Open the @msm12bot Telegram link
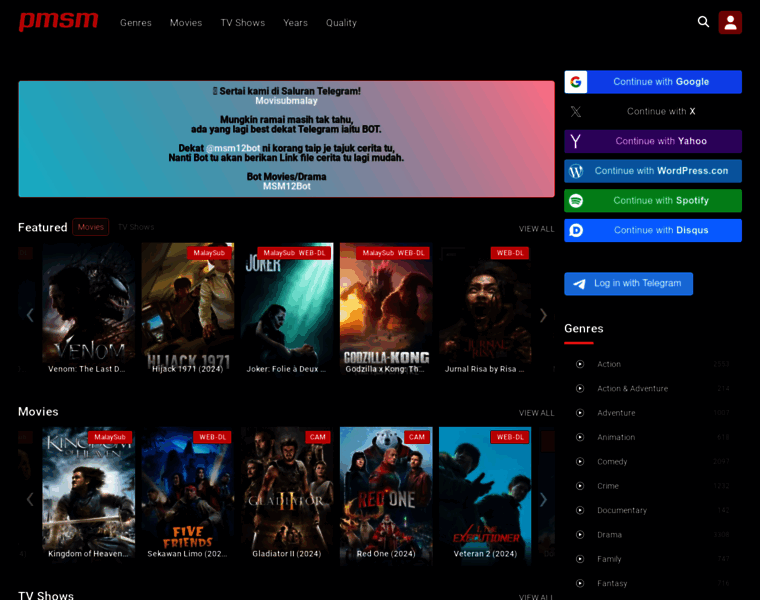 click(233, 148)
